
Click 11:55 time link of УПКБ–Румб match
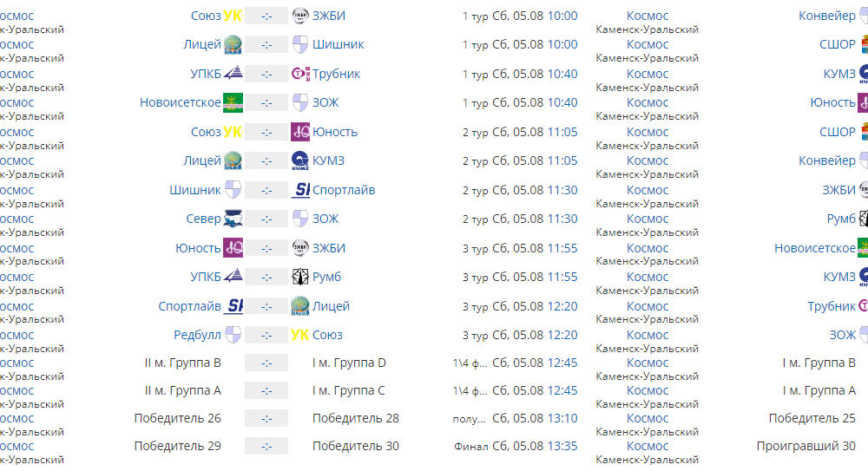click(x=562, y=278)
